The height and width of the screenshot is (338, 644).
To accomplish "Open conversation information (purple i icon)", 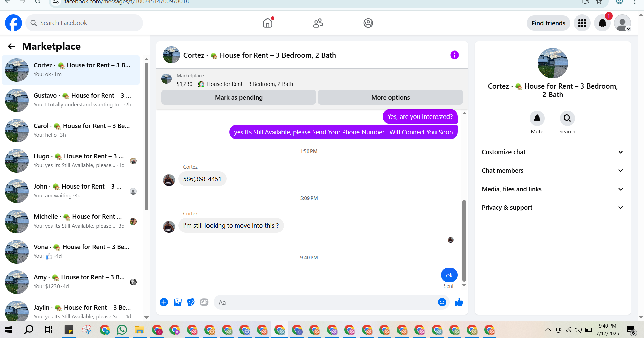I will coord(455,55).
